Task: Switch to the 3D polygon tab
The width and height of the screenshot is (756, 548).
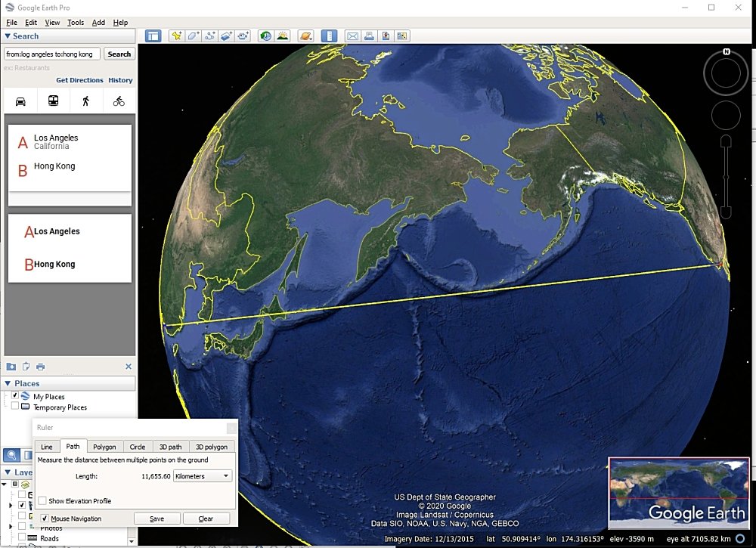Action: 212,447
